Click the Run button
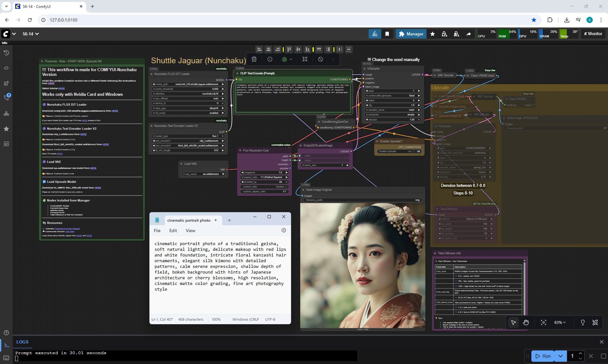Screen dimensions: 608x364 [x=543, y=356]
